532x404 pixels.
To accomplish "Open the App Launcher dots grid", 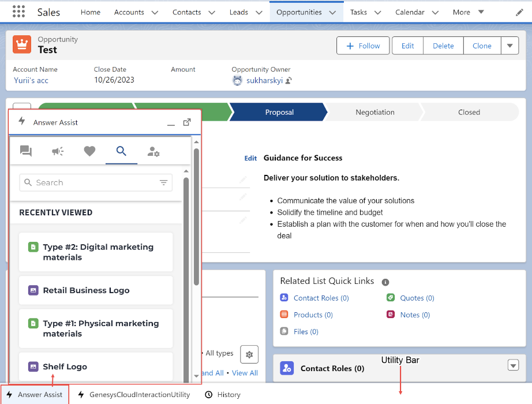I will 18,12.
